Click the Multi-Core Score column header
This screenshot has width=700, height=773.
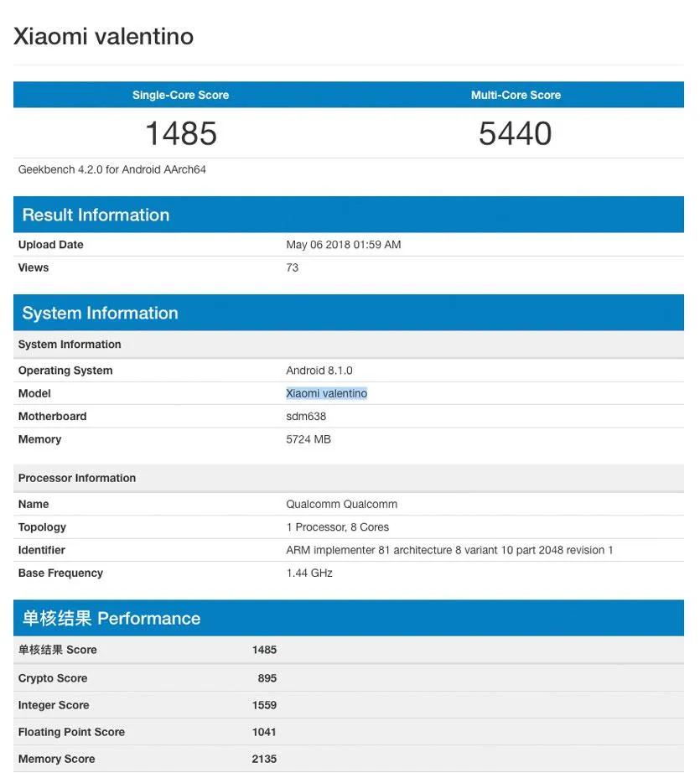tap(516, 95)
